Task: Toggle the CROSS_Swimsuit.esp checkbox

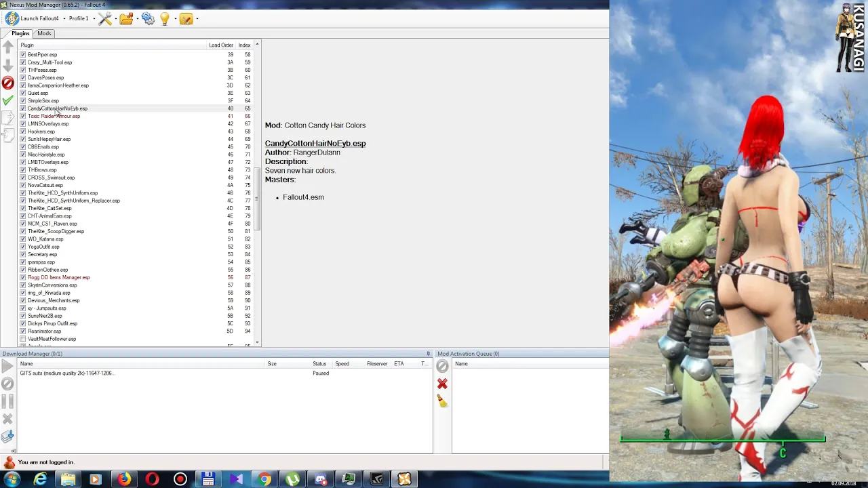Action: coord(23,178)
